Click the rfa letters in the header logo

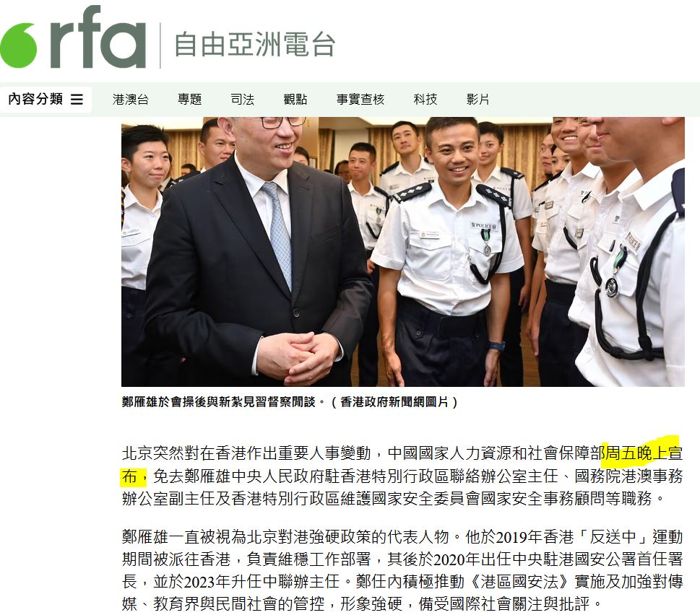tap(98, 38)
